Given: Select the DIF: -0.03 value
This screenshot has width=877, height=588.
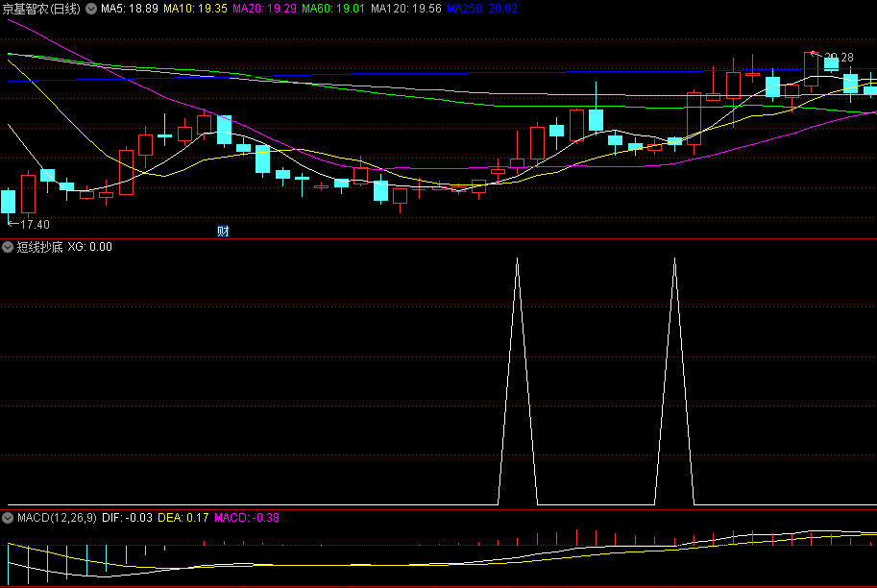Looking at the screenshot, I should (x=127, y=518).
